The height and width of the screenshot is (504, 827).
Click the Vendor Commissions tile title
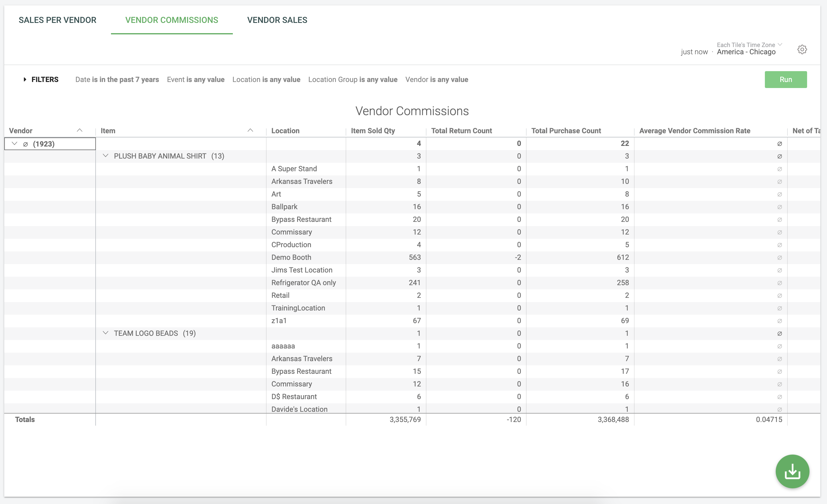tap(412, 111)
